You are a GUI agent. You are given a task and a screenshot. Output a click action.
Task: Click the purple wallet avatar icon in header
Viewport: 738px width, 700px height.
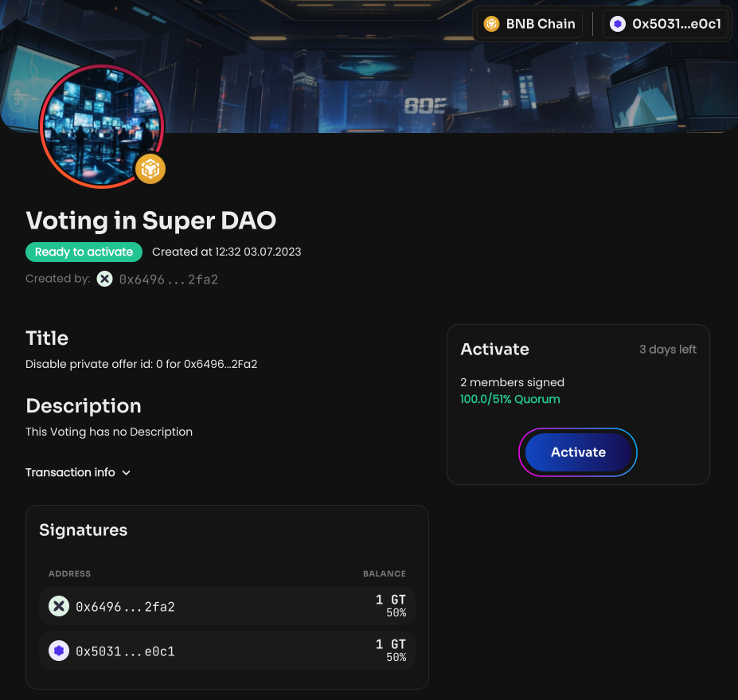(618, 24)
